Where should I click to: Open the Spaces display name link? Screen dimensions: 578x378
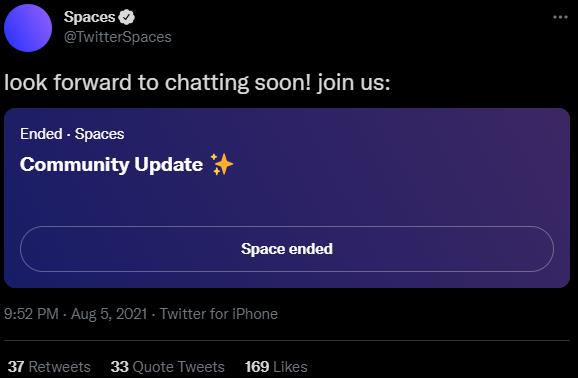point(89,17)
